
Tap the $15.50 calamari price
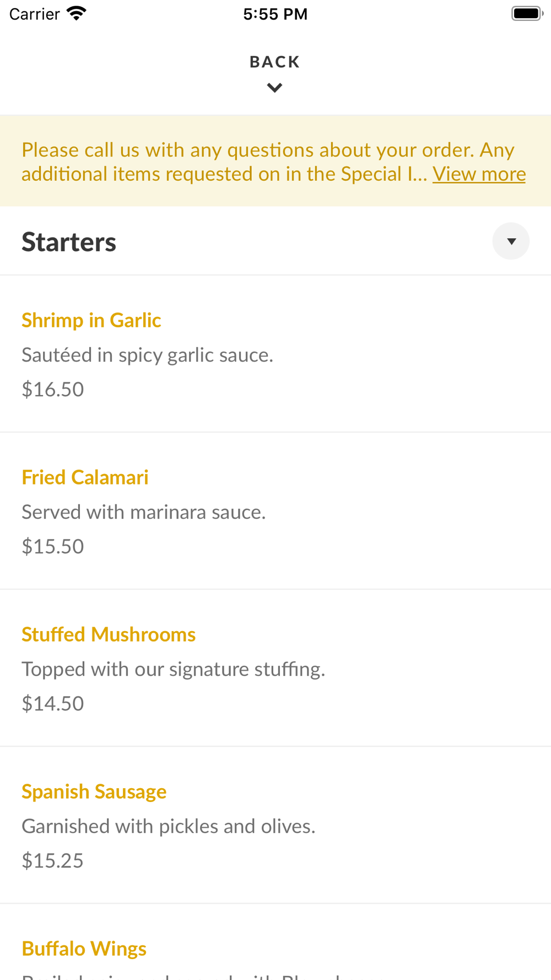pos(53,546)
